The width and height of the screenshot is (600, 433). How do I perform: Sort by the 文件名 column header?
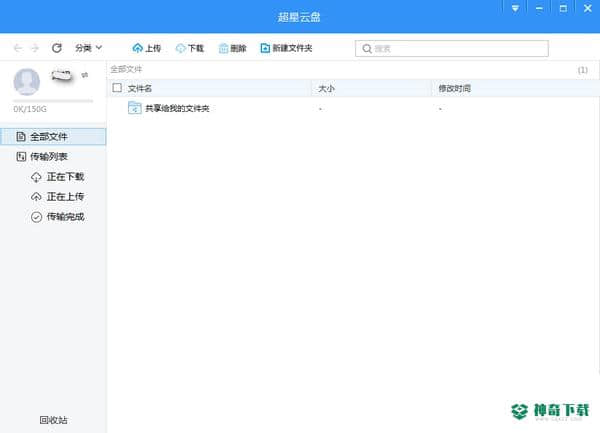(x=140, y=88)
